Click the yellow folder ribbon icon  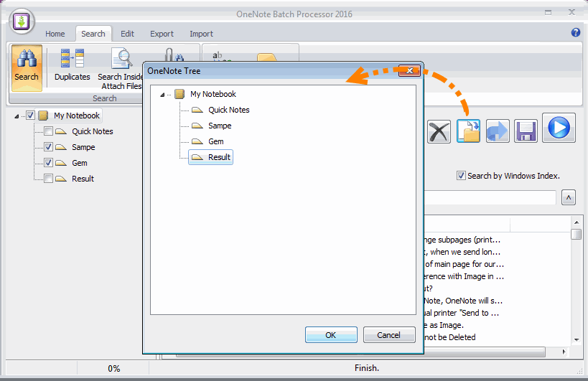click(266, 57)
